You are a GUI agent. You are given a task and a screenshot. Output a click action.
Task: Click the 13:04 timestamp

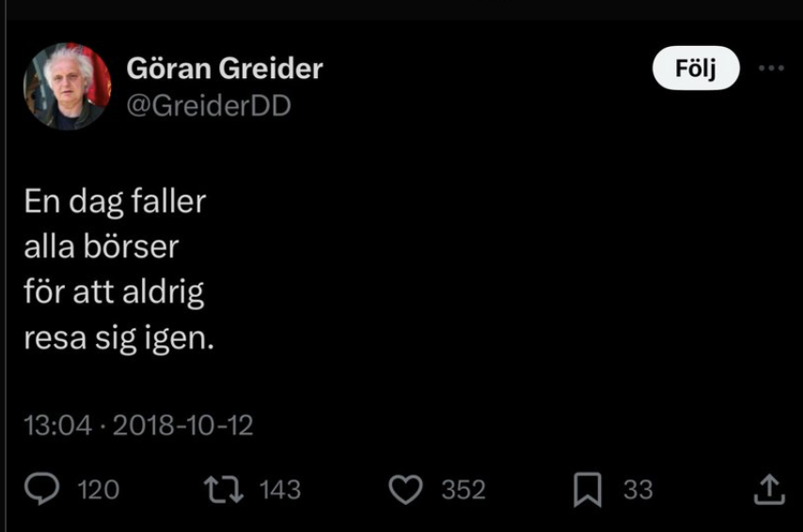click(57, 426)
